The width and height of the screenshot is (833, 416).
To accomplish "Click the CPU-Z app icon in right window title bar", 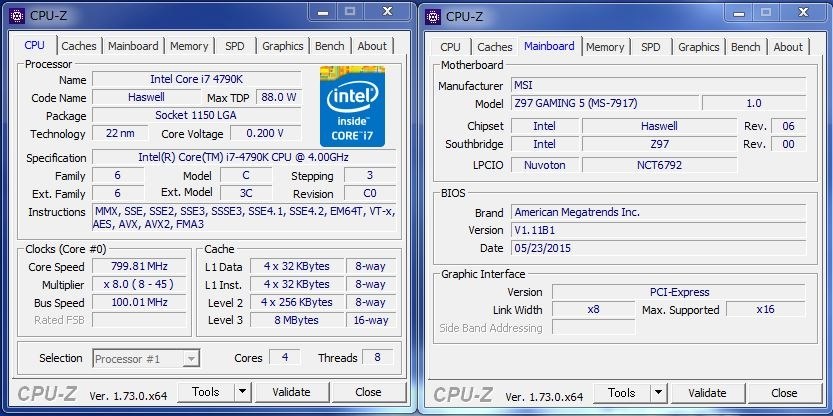I will pyautogui.click(x=433, y=16).
